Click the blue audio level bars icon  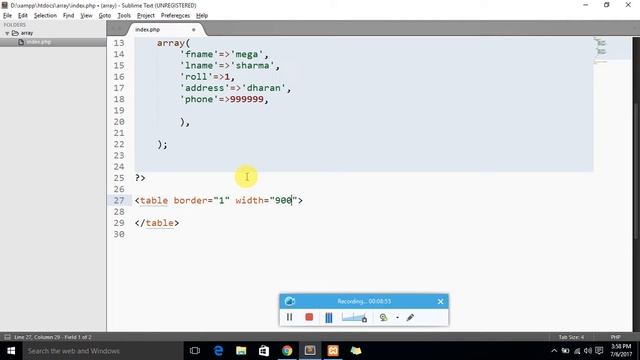click(x=329, y=318)
